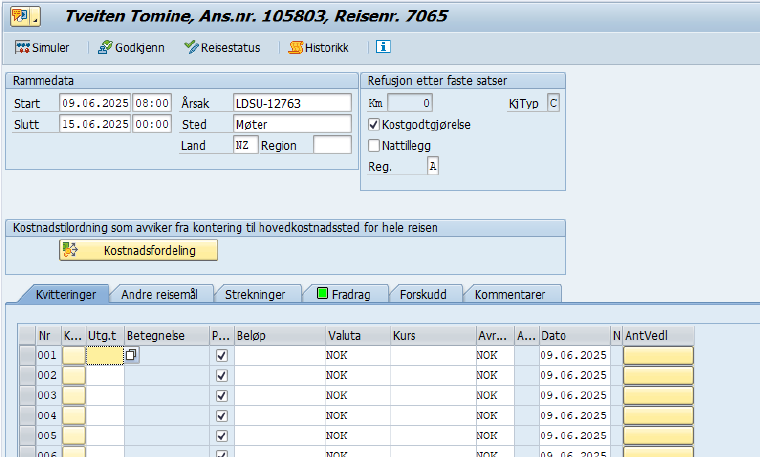Click the Beløp column header
The image size is (760, 457).
[x=280, y=335]
